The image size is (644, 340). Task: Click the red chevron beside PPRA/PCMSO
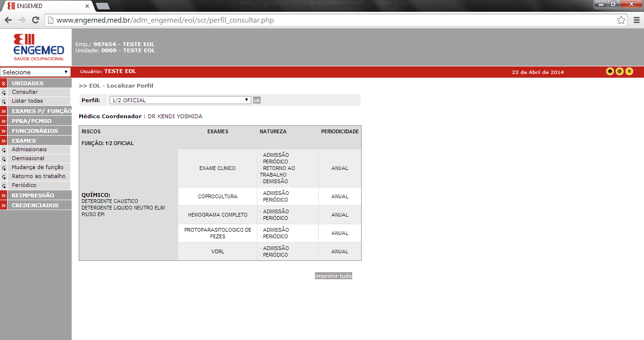click(x=3, y=121)
